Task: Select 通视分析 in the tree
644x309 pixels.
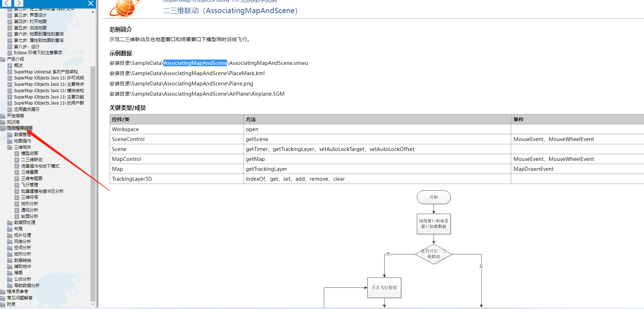Action: tap(30, 210)
